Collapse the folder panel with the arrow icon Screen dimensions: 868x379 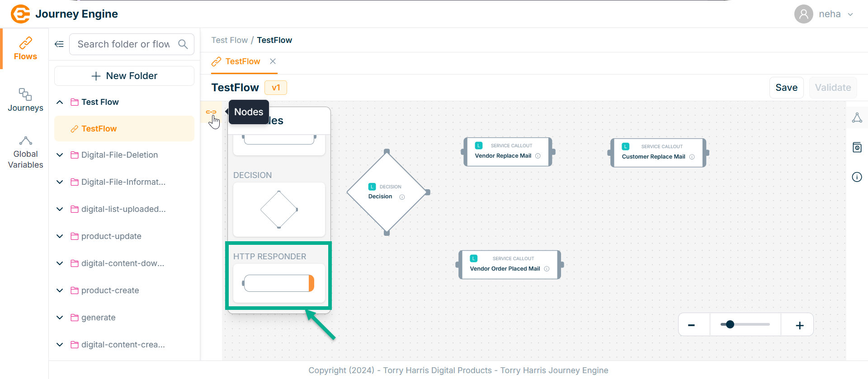click(x=59, y=44)
